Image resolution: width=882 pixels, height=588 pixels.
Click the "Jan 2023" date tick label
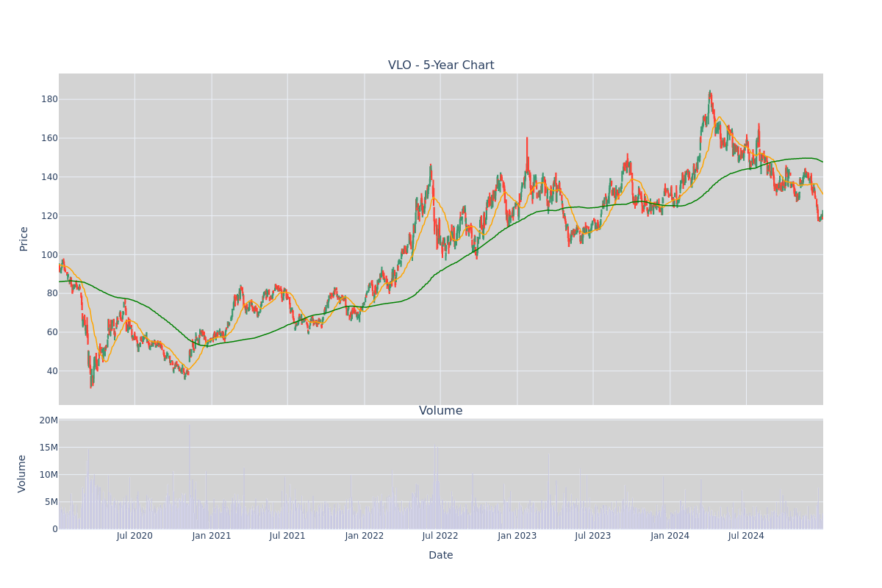[x=517, y=536]
